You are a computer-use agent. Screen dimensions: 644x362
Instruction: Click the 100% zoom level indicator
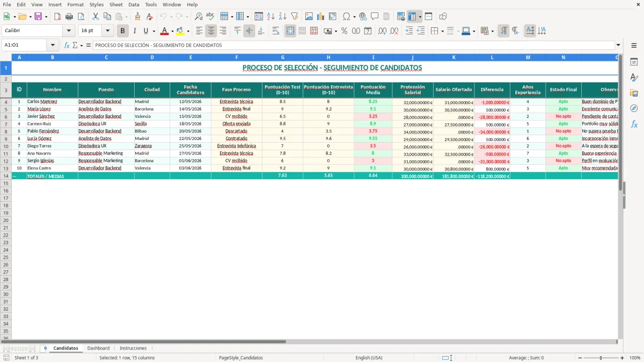(635, 358)
